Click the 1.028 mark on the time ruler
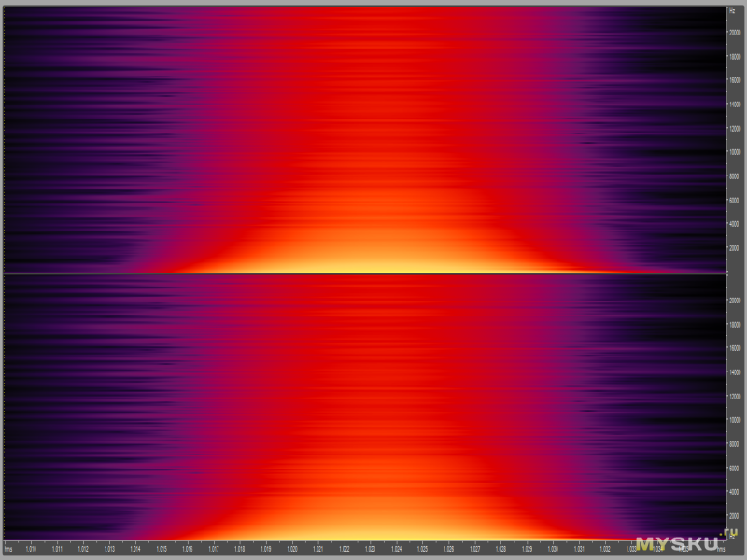Screen dimensions: 747x560 501,549
